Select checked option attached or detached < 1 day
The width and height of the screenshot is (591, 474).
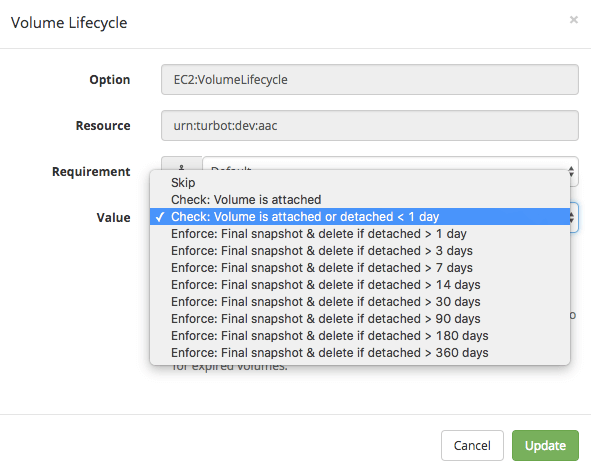tap(360, 217)
